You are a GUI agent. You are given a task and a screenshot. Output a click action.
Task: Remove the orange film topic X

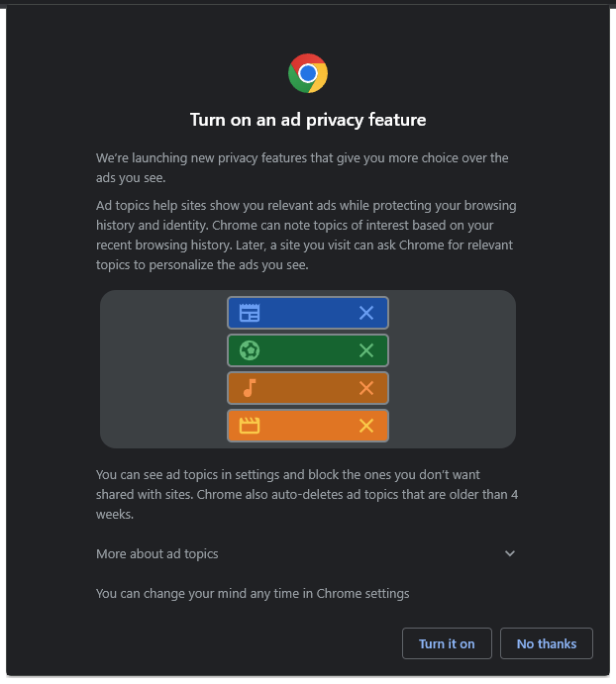click(366, 426)
